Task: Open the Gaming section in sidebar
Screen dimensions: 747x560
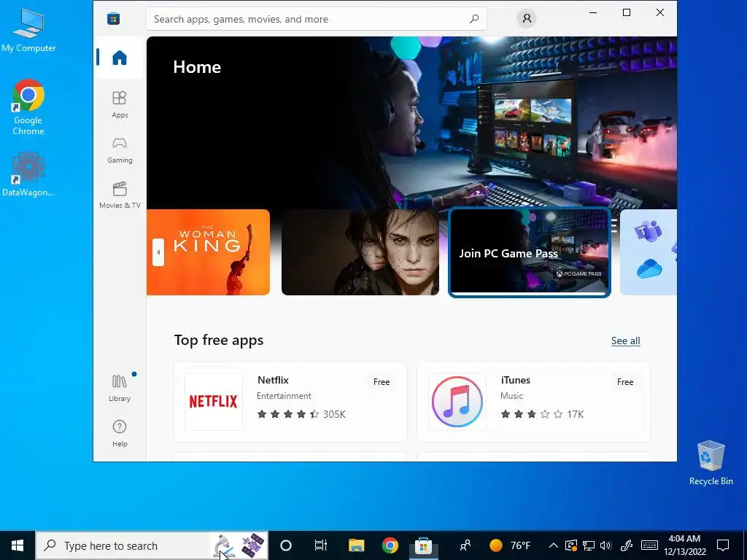Action: pyautogui.click(x=120, y=150)
